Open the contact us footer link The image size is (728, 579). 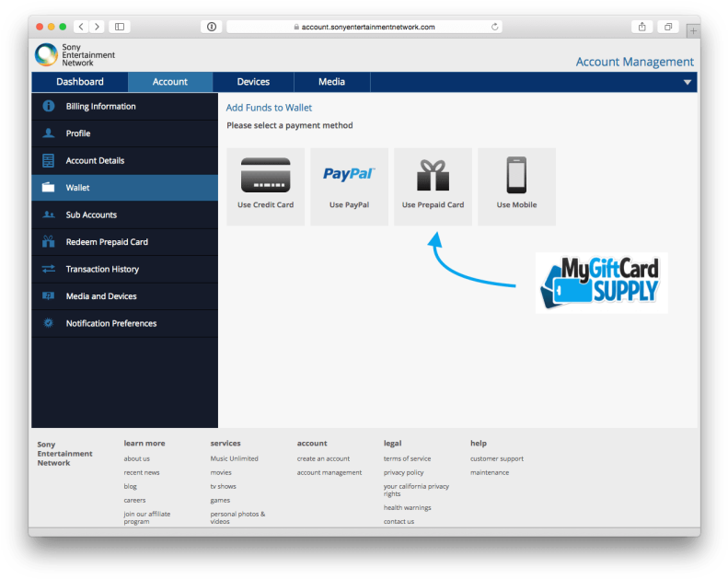click(399, 522)
